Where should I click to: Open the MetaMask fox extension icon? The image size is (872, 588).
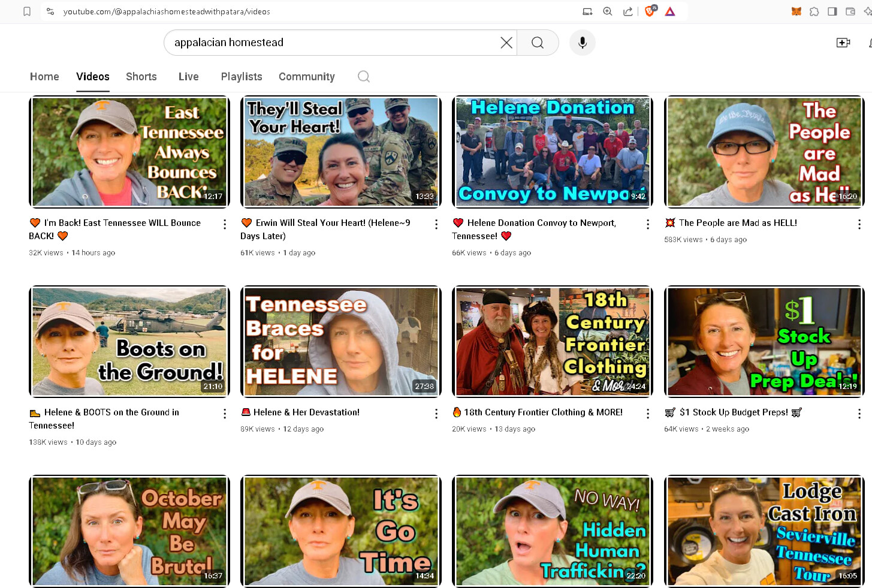coord(796,11)
